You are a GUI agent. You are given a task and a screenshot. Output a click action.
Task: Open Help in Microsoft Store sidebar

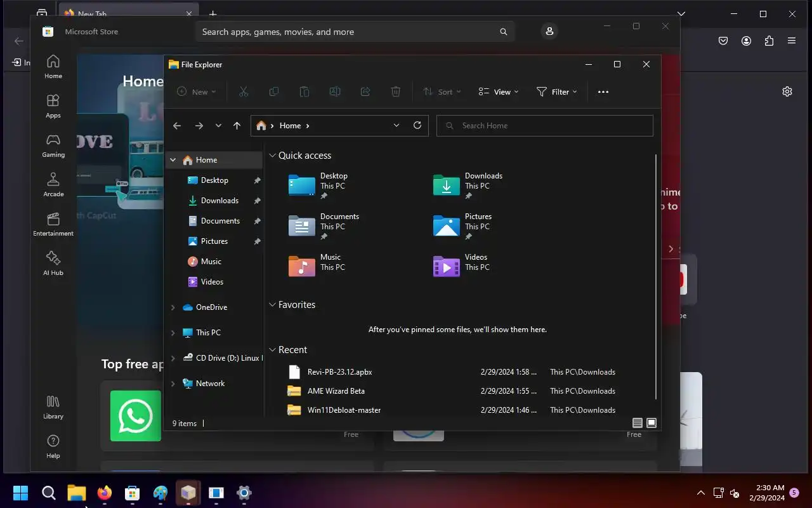[x=53, y=446]
